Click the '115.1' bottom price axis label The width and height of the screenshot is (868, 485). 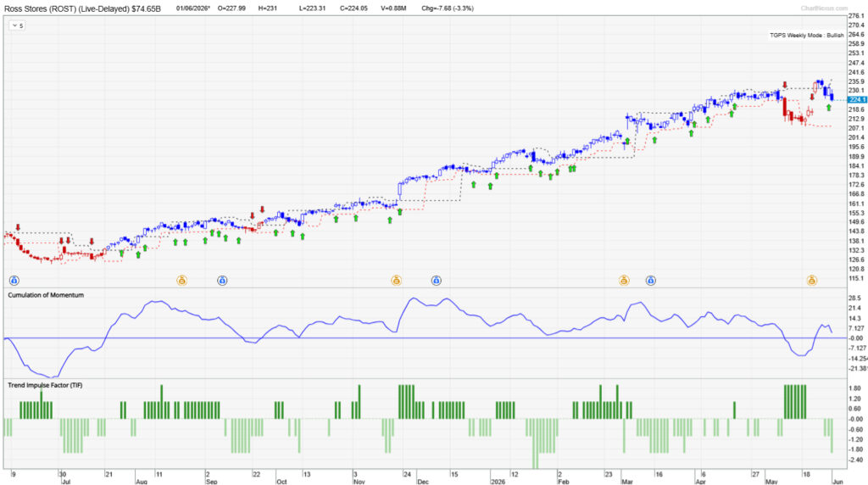(x=856, y=278)
